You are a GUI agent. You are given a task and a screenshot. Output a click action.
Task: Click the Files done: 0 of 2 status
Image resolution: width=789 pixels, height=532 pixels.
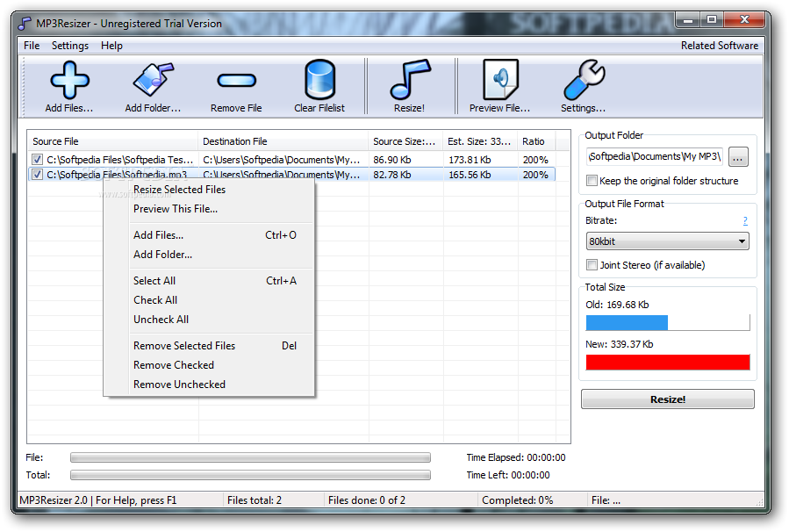click(x=367, y=500)
